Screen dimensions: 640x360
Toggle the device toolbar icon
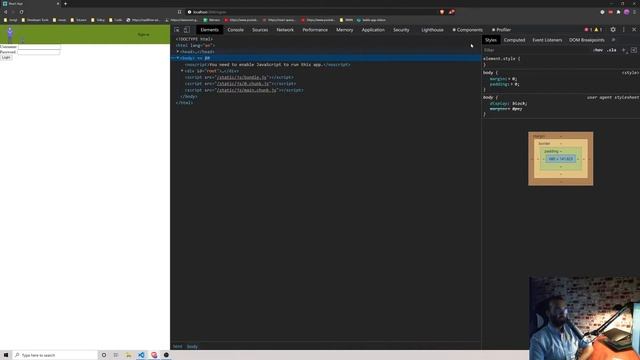coord(187,30)
